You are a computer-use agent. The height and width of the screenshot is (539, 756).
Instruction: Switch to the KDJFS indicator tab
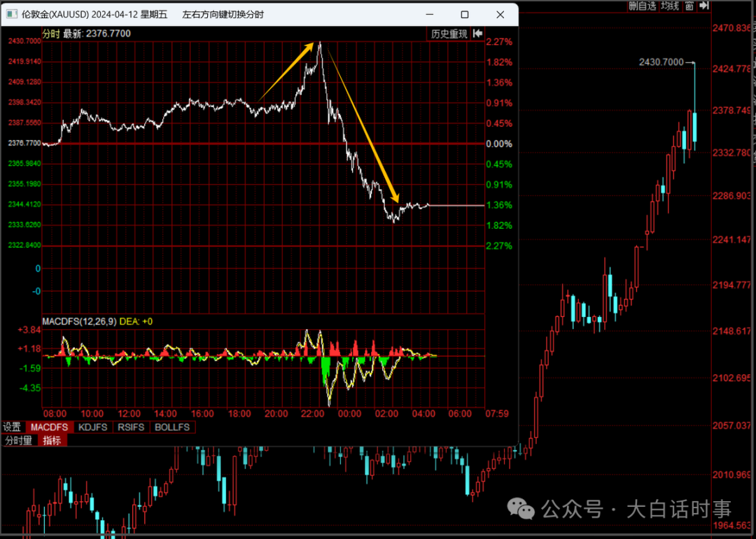tap(93, 427)
